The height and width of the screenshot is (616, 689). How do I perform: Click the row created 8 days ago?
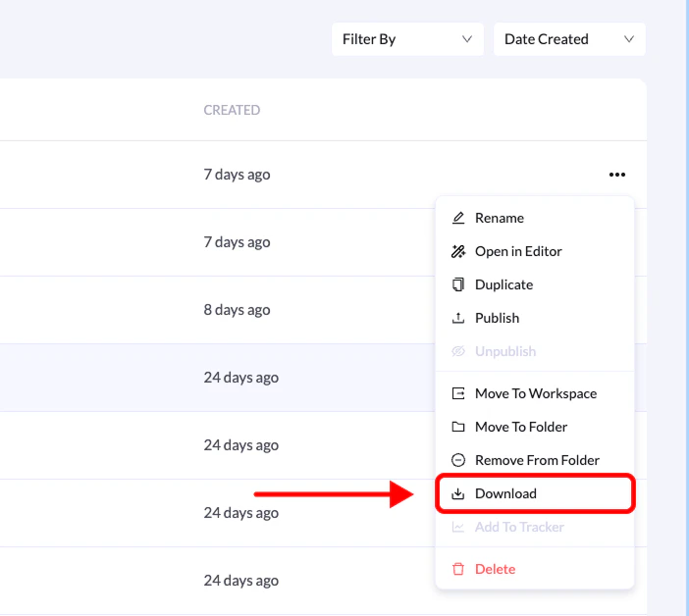click(237, 310)
